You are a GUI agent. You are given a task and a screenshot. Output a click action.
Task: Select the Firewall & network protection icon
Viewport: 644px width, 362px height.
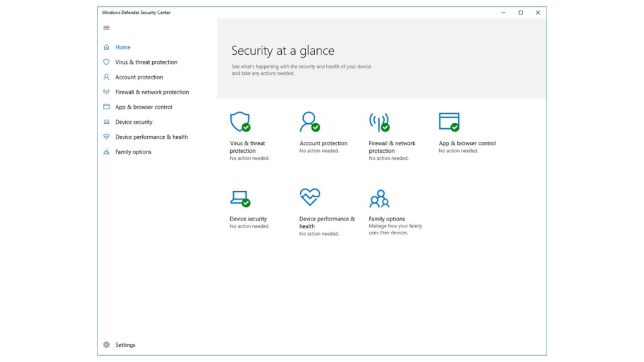378,121
